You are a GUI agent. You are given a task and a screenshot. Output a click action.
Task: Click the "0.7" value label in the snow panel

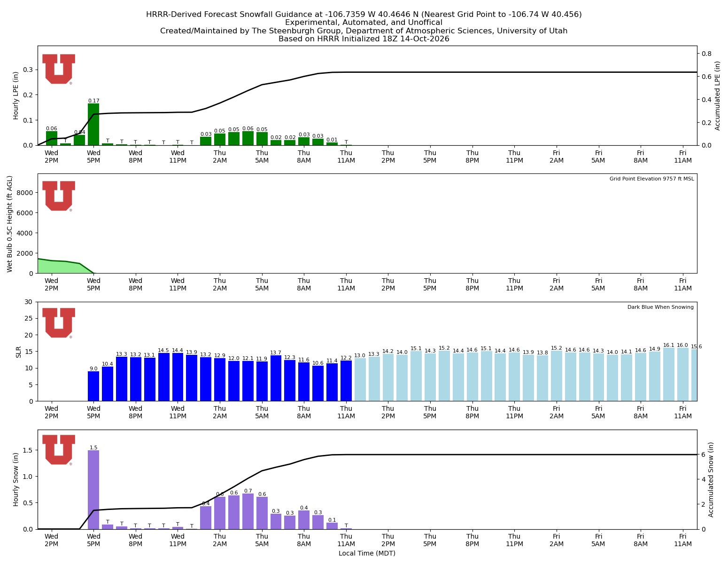click(248, 491)
